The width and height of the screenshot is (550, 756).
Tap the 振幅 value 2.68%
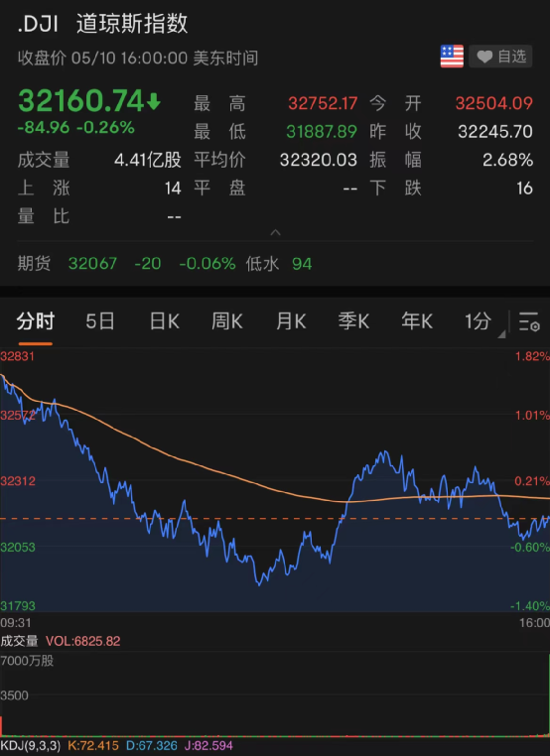tap(507, 160)
